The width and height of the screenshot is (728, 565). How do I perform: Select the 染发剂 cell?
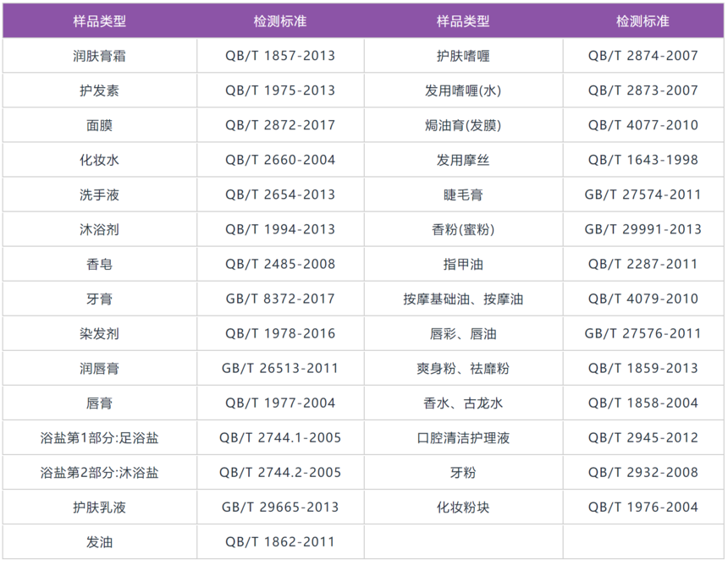click(x=99, y=333)
